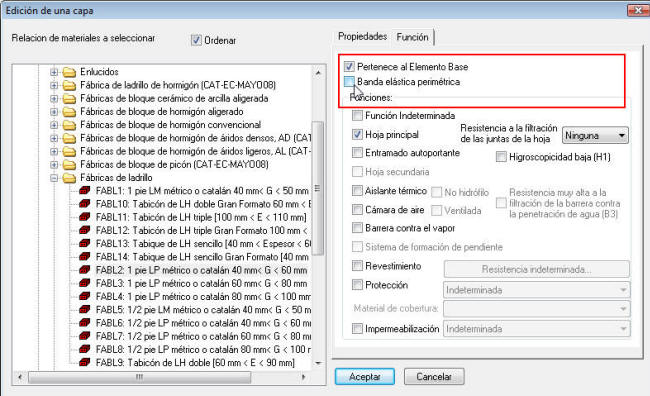Select FABL11: Tabicón de LH triple
The height and width of the screenshot is (396, 650).
(201, 217)
